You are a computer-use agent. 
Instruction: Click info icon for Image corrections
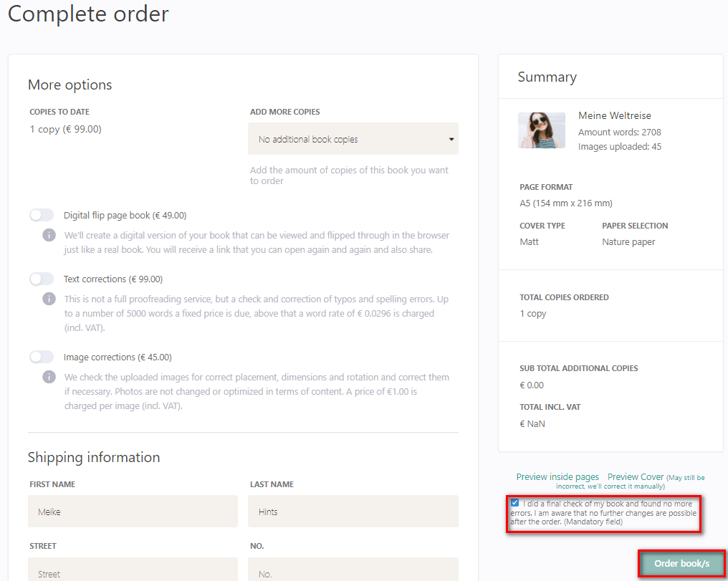[49, 377]
